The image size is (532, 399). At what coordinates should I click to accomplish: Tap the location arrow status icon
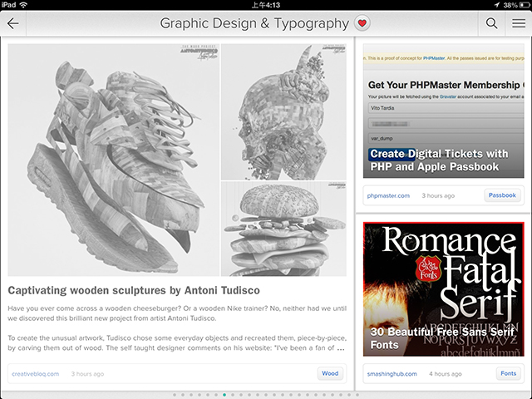pos(497,5)
